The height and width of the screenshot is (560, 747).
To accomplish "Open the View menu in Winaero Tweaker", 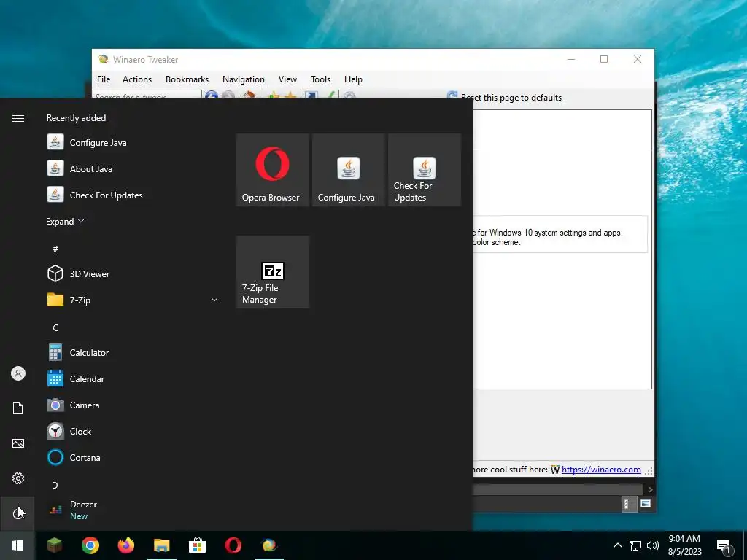I will click(287, 79).
